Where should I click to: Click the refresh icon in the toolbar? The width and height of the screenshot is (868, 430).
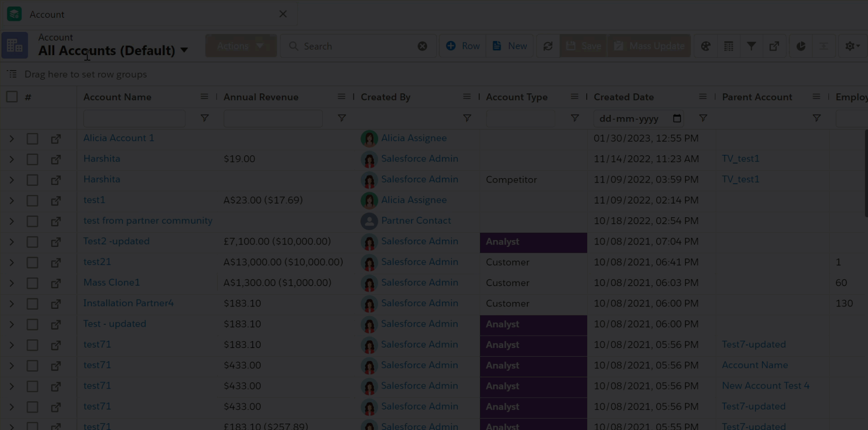(x=548, y=46)
